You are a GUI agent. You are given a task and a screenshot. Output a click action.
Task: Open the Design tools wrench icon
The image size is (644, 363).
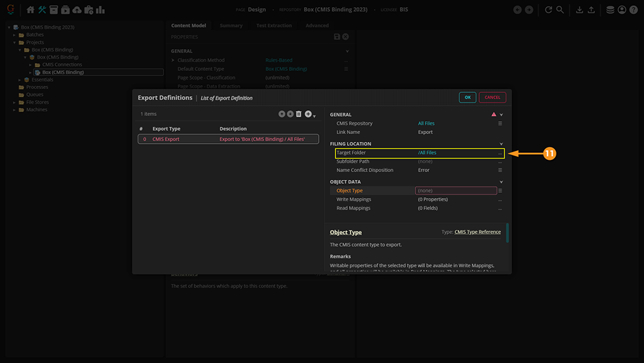(42, 10)
